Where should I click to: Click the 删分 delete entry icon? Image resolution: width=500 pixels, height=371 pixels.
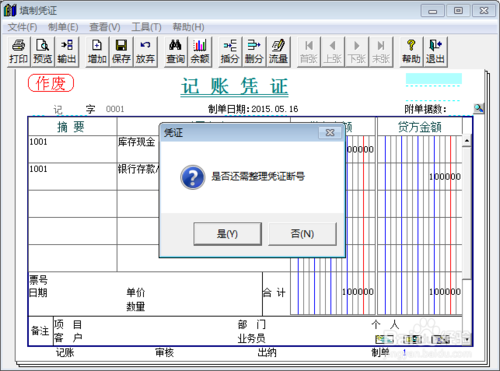click(254, 52)
